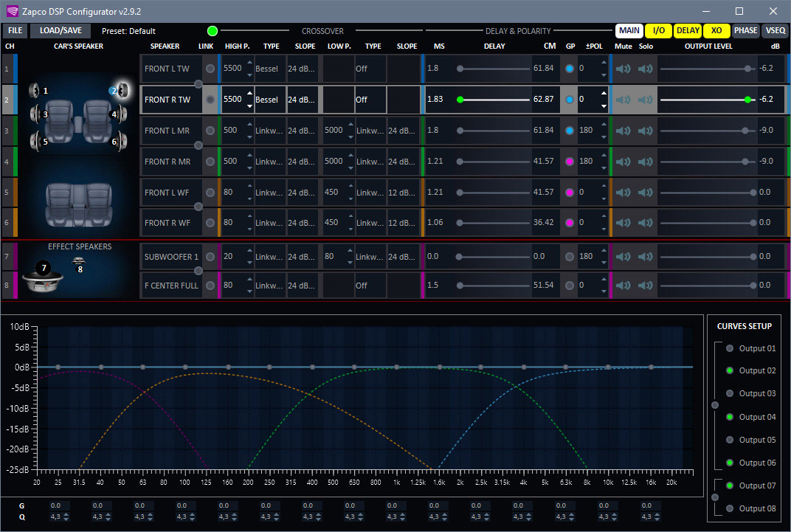The width and height of the screenshot is (791, 532).
Task: Toggle Output 05 curve visibility
Action: click(730, 440)
